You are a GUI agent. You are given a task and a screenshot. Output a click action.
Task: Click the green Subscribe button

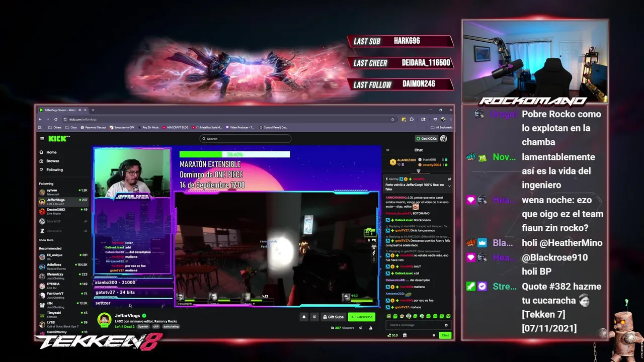[x=361, y=317]
